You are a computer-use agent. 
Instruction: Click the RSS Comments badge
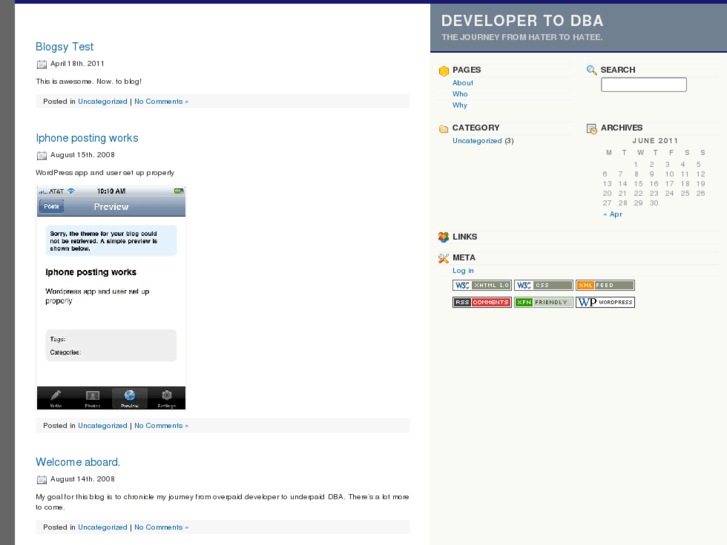point(482,302)
